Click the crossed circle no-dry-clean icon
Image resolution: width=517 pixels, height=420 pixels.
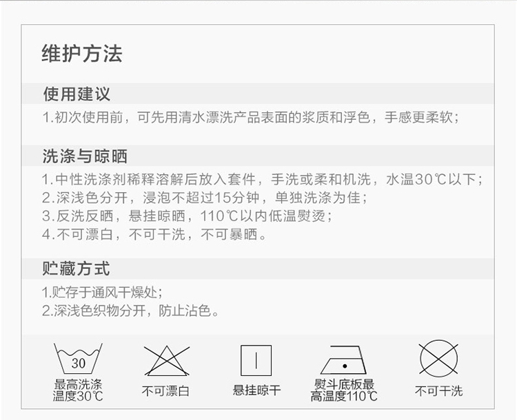click(439, 359)
